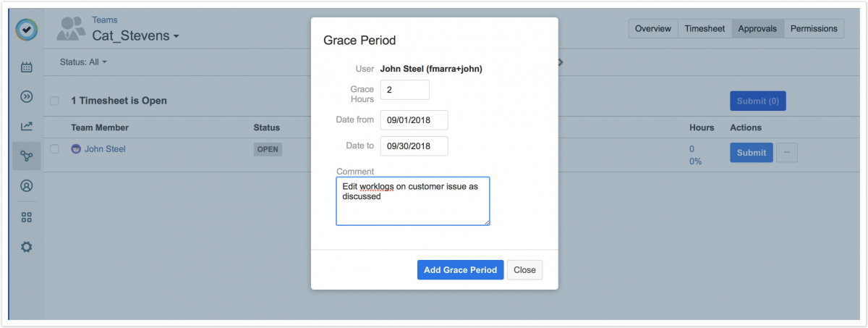Check the John Steel row checkbox
The image size is (868, 328).
pyautogui.click(x=54, y=149)
